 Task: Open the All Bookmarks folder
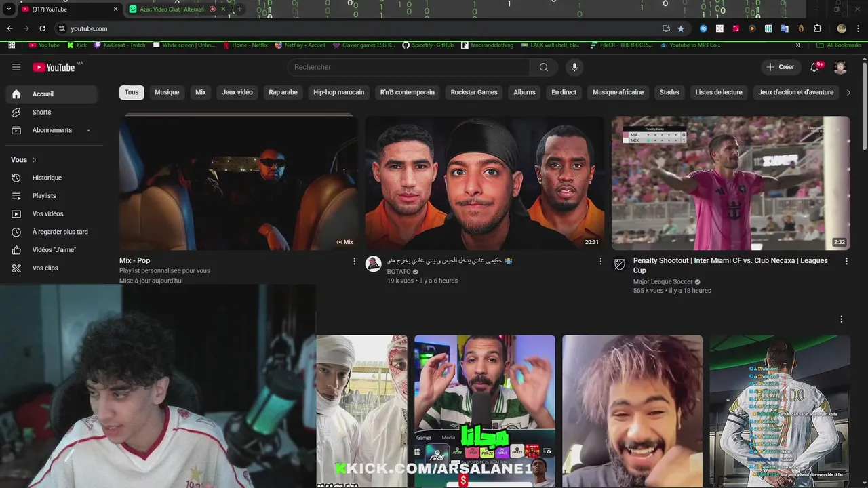pyautogui.click(x=838, y=45)
